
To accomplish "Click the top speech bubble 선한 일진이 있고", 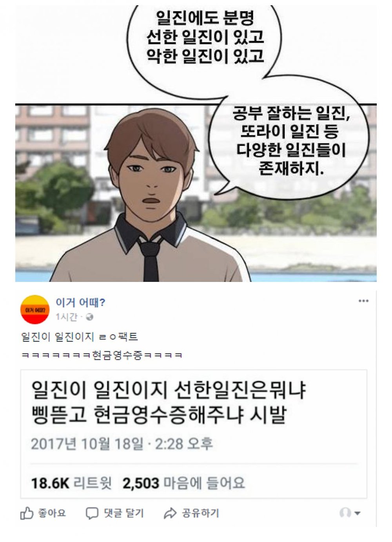I will (205, 37).
